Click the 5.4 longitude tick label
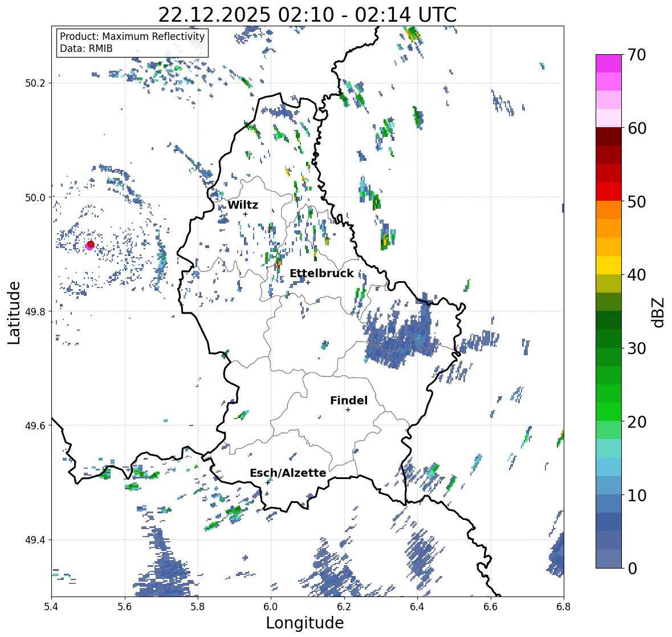 click(51, 606)
